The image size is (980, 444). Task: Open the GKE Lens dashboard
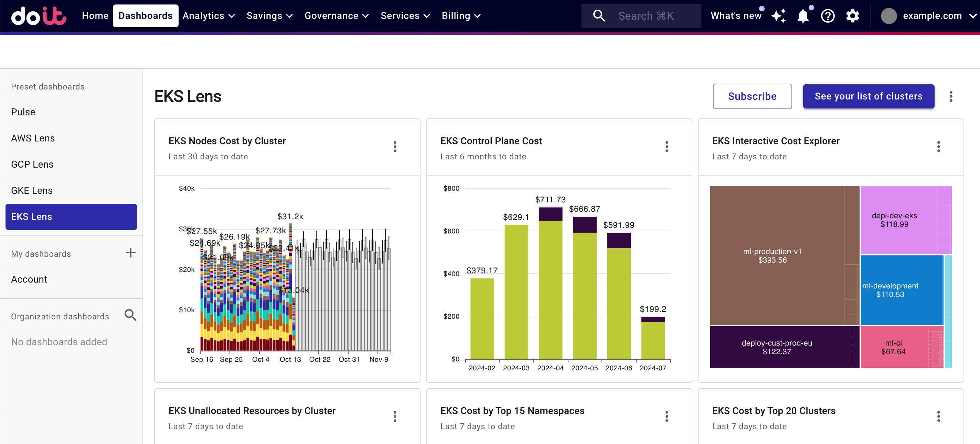(x=71, y=190)
